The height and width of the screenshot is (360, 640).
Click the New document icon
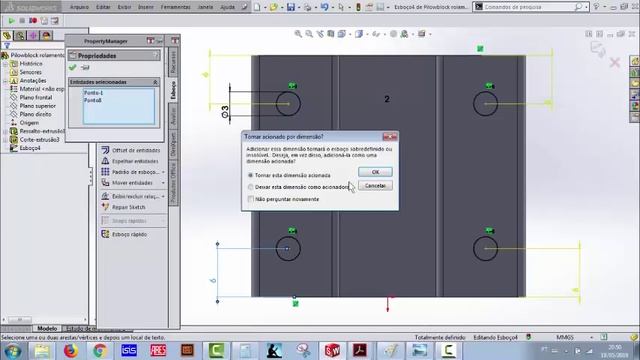coord(257,7)
